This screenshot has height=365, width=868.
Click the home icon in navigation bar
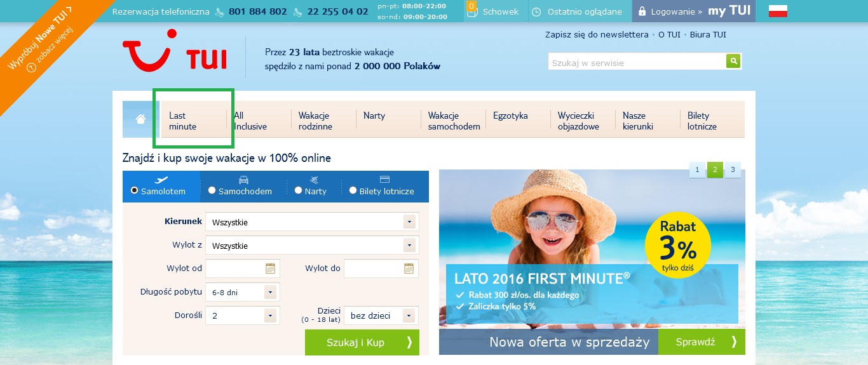point(140,119)
